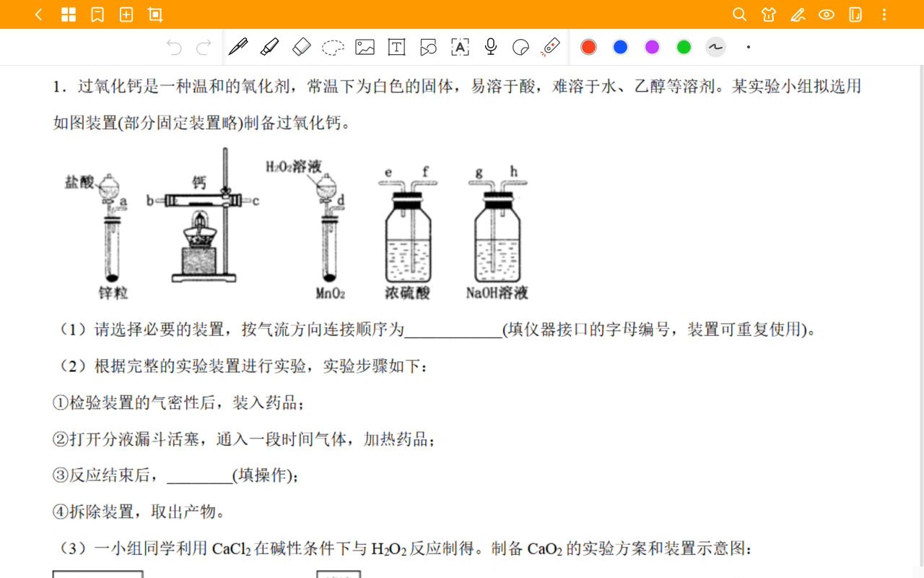Select the text recognition tool
924x578 pixels.
coord(460,48)
